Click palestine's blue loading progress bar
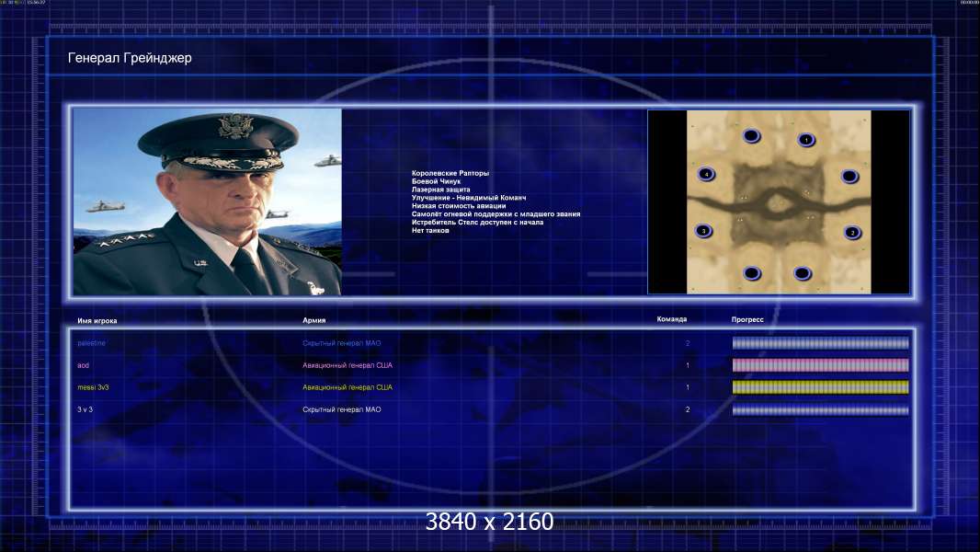Screen dimensions: 980x552 821,343
